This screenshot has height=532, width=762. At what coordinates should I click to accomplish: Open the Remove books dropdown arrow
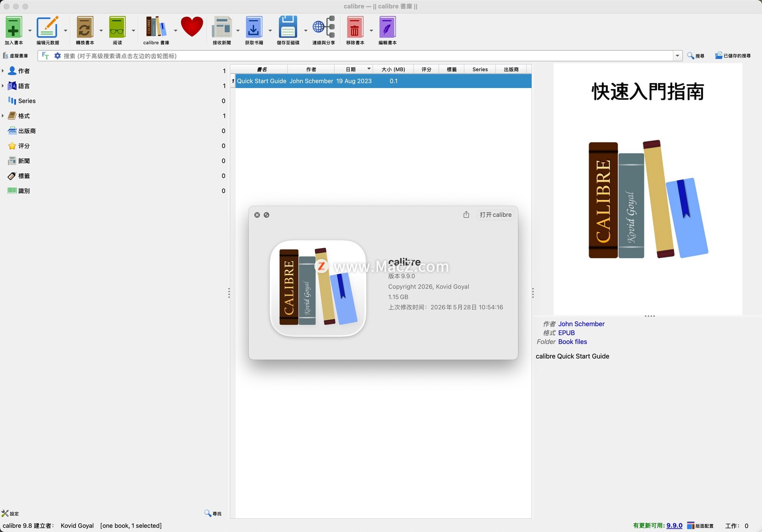371,31
